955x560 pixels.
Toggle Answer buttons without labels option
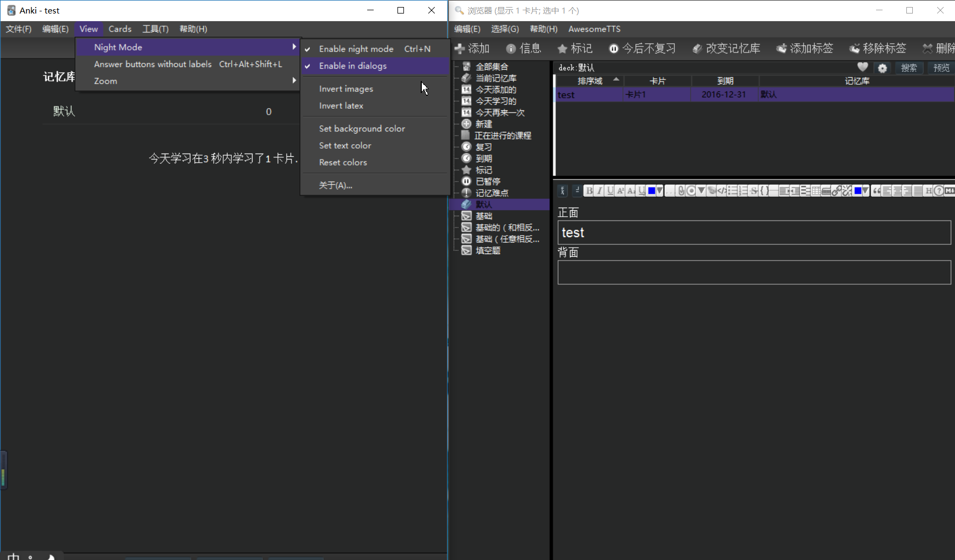(152, 64)
